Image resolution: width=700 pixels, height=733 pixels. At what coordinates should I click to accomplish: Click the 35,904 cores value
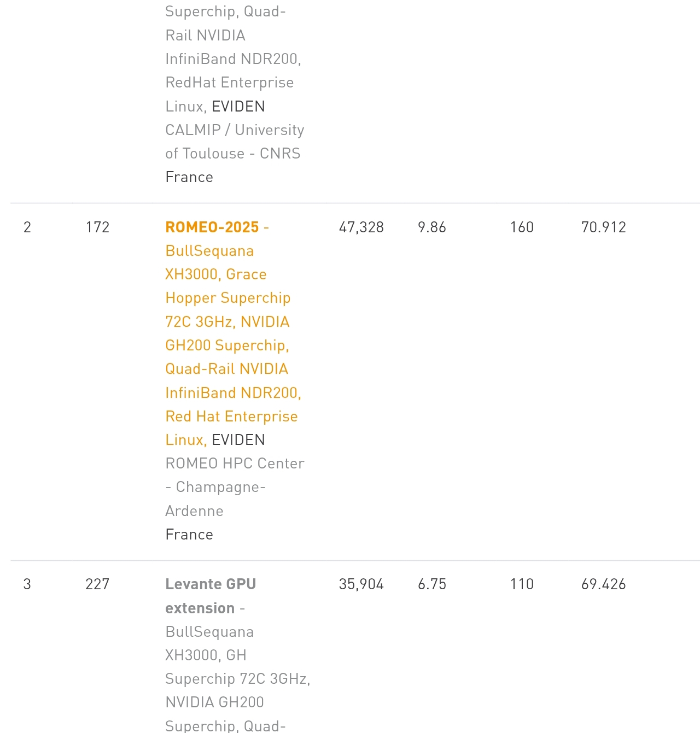361,584
